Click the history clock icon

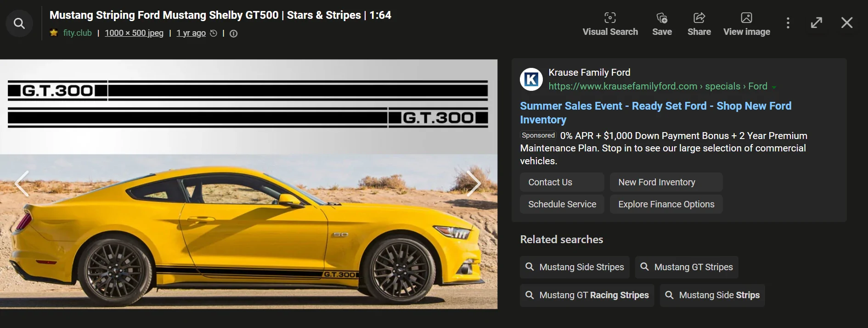[x=214, y=33]
